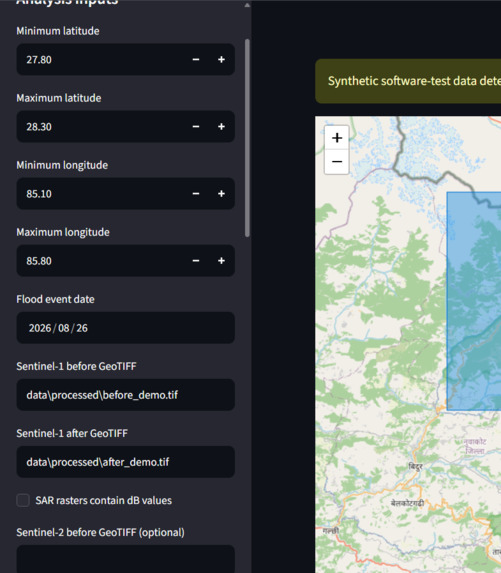Increase the Minimum latitude value
This screenshot has width=501, height=573.
coord(221,60)
